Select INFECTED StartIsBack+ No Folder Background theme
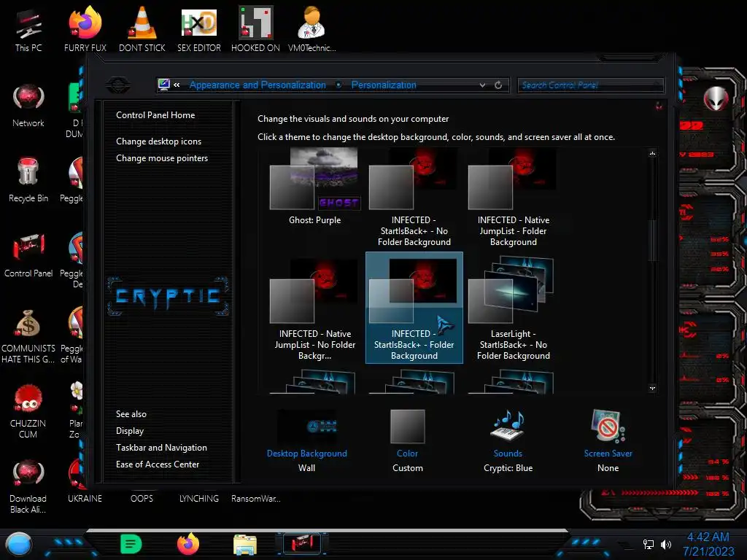The width and height of the screenshot is (747, 560). coord(414,198)
